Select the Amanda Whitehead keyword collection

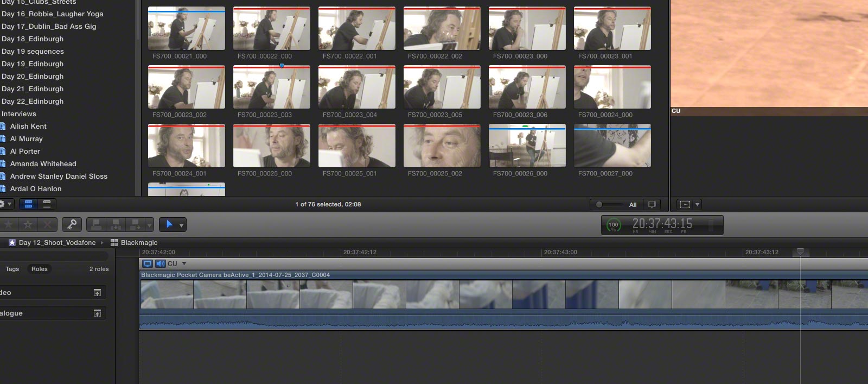click(43, 164)
